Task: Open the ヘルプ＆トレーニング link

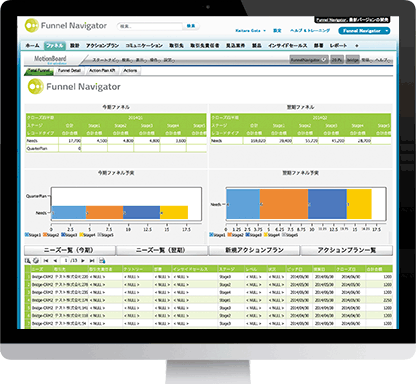Action: point(310,31)
